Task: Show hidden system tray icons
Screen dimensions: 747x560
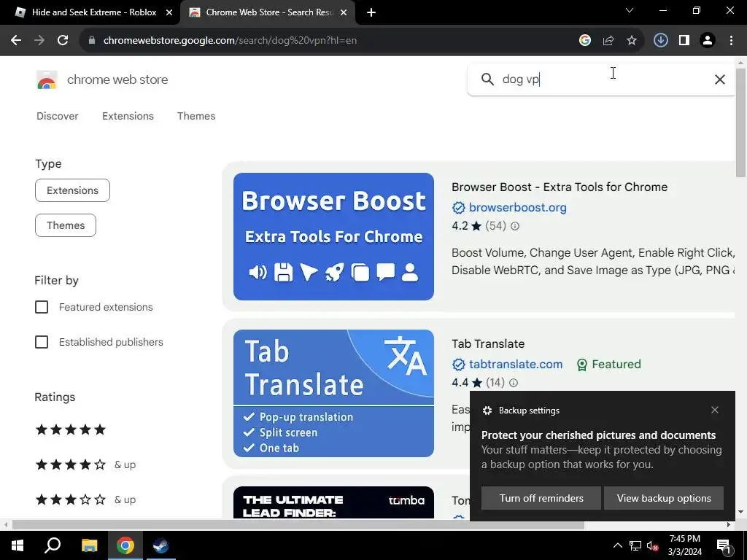Action: tap(617, 545)
